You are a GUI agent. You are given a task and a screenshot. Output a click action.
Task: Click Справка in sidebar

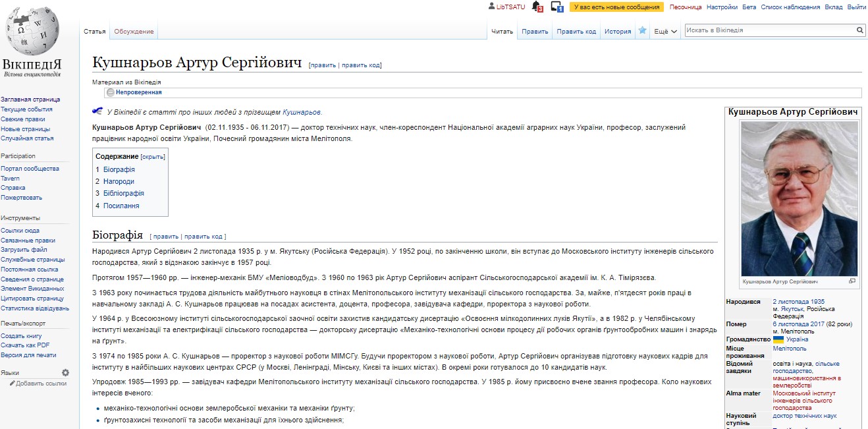[x=13, y=188]
